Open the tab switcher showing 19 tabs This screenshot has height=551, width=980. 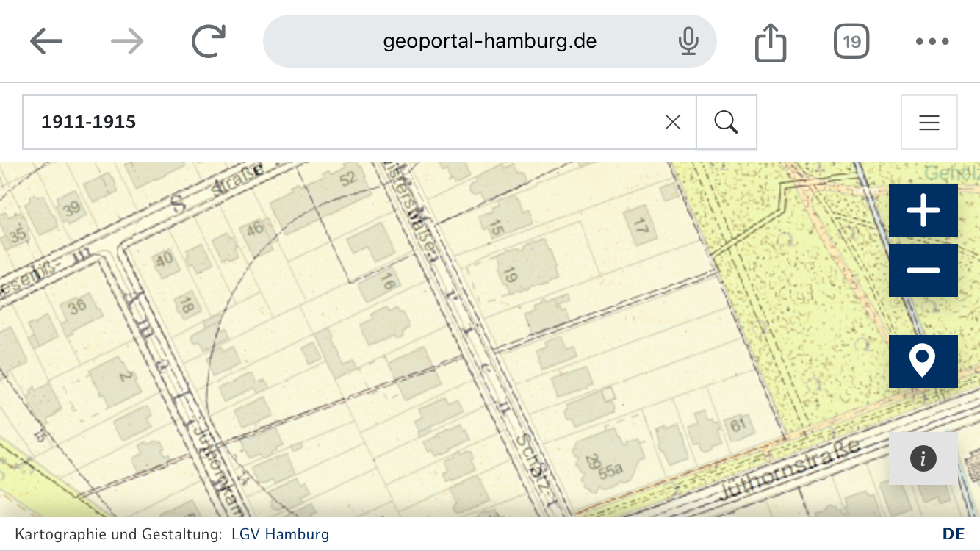851,41
